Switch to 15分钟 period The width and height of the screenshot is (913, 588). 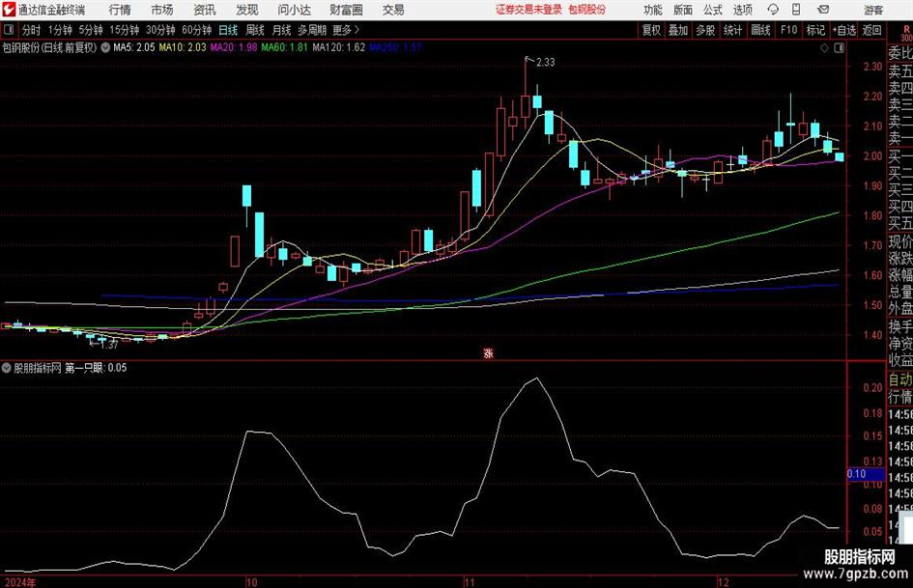point(125,30)
